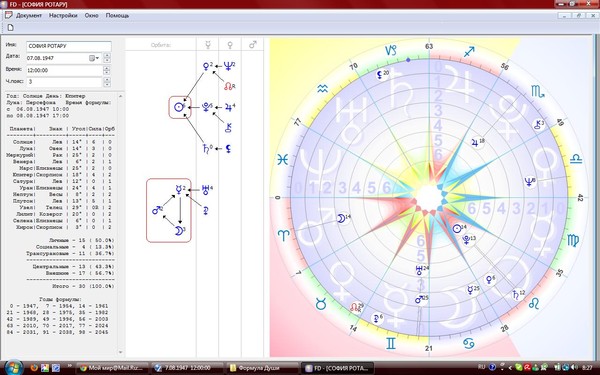
Task: Select the Mercury orbit column header
Action: point(208,45)
